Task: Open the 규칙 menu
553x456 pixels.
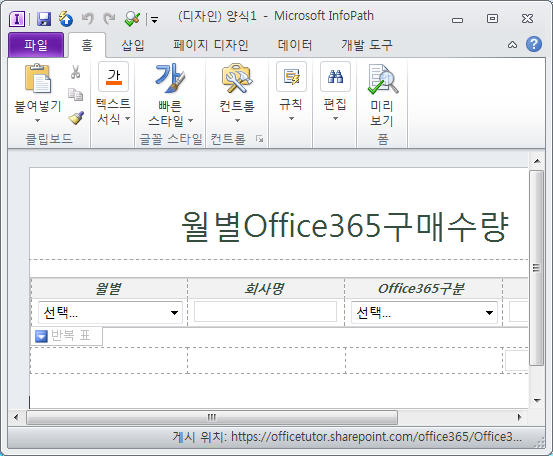Action: (291, 92)
